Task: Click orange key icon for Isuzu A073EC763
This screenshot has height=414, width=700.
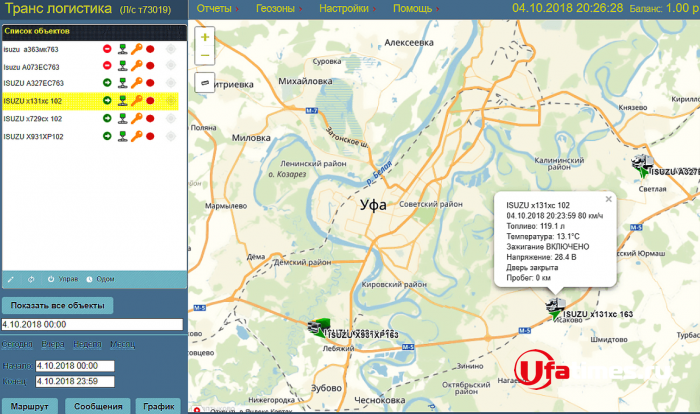Action: click(x=137, y=66)
